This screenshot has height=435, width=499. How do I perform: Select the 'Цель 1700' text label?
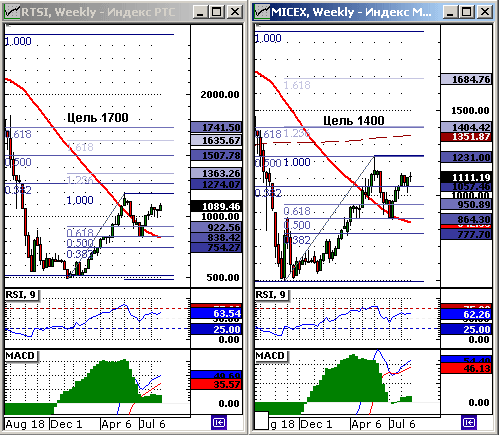pyautogui.click(x=98, y=118)
